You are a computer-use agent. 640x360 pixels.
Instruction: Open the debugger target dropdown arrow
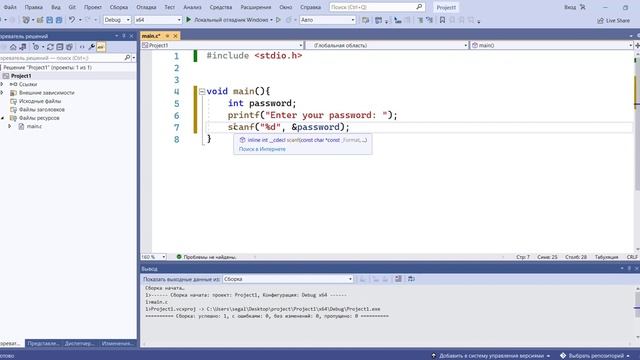coord(271,20)
